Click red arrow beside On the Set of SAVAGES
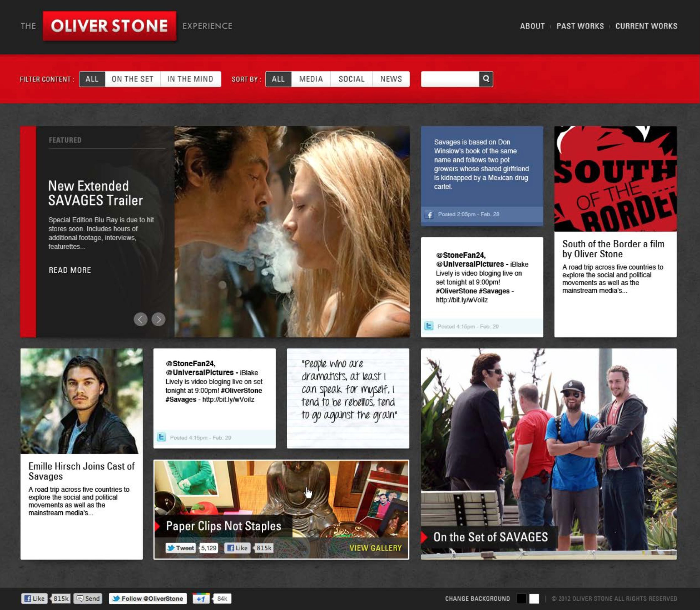This screenshot has width=700, height=610. 425,537
